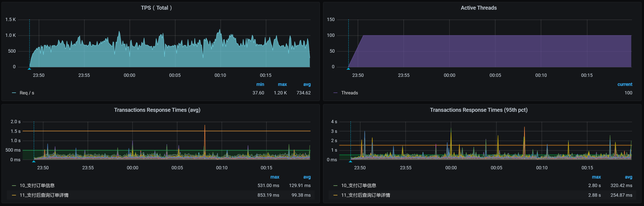This screenshot has height=206, width=644.
Task: Sort avg response panel legend by max
Action: coord(275,177)
